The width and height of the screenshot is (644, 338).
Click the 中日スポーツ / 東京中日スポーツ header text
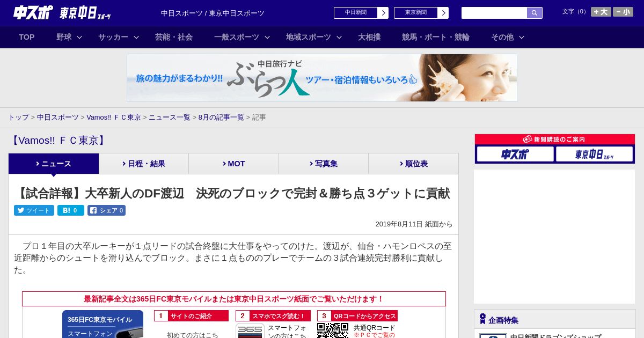tap(213, 13)
